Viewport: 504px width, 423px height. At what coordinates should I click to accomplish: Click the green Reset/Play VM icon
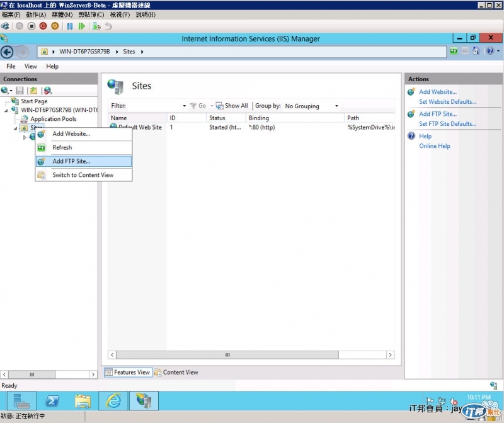[82, 26]
